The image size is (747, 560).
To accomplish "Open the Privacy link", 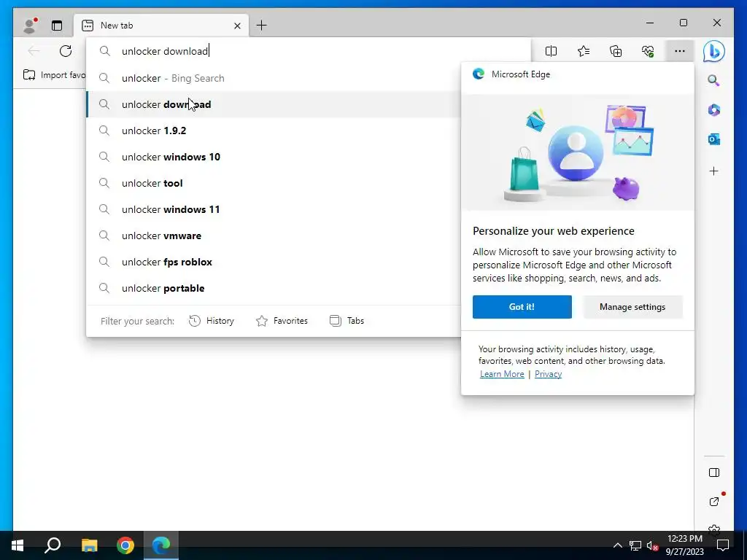I will click(x=548, y=374).
